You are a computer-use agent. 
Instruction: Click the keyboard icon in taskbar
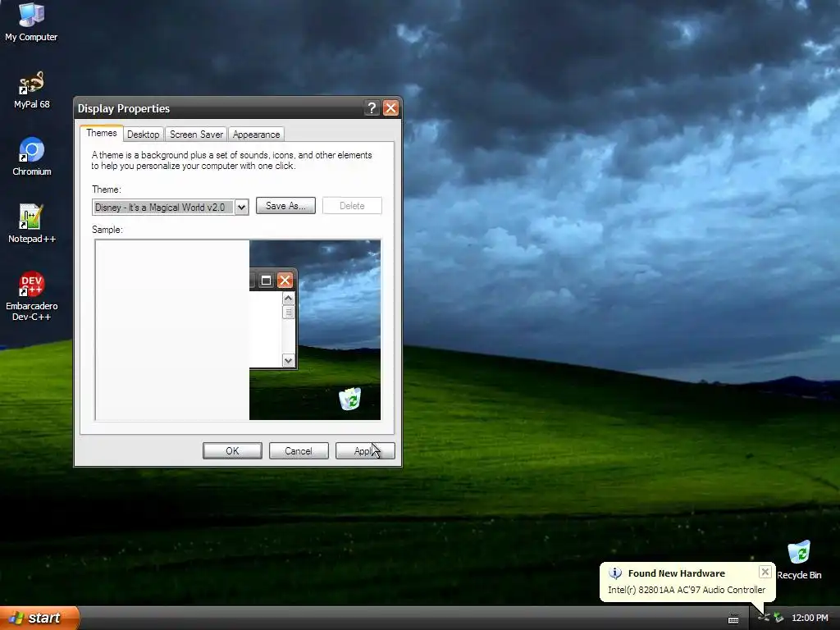[x=733, y=619]
